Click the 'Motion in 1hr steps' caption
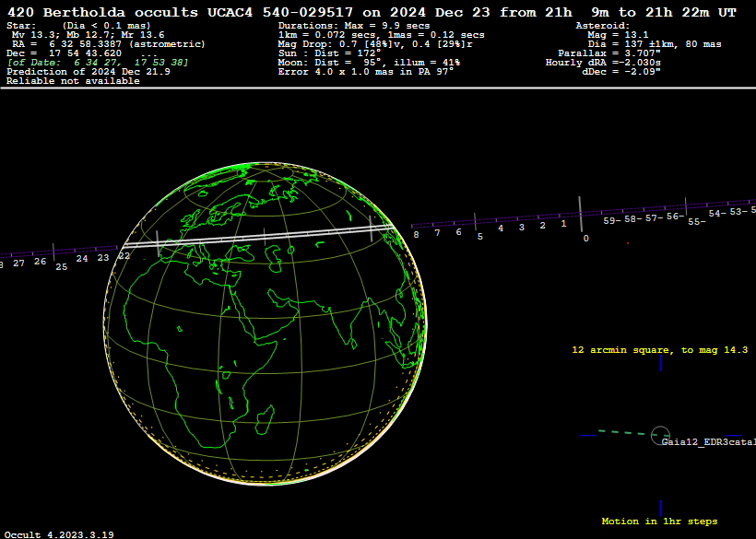Screen dimensions: 756x539 [659, 521]
